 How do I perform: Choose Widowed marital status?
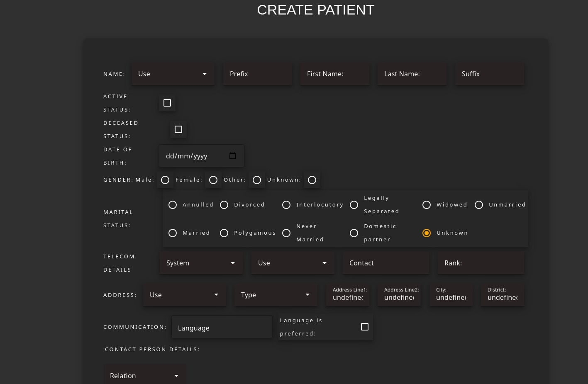click(427, 205)
